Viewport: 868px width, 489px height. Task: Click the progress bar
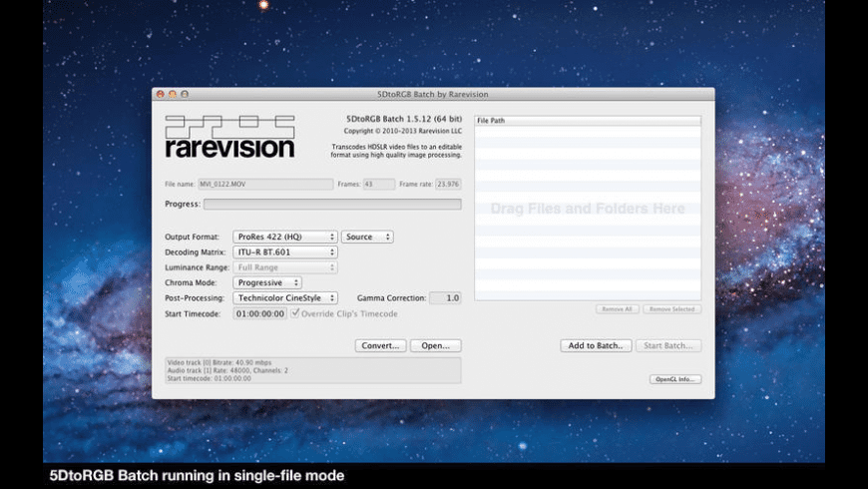point(332,205)
